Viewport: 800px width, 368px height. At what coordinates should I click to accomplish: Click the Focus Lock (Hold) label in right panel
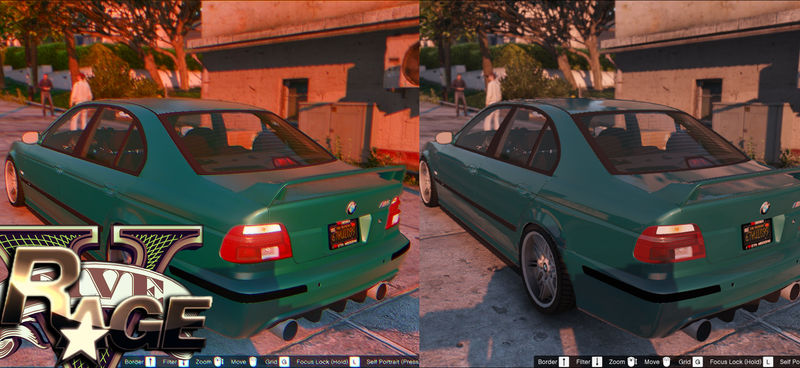[735, 362]
